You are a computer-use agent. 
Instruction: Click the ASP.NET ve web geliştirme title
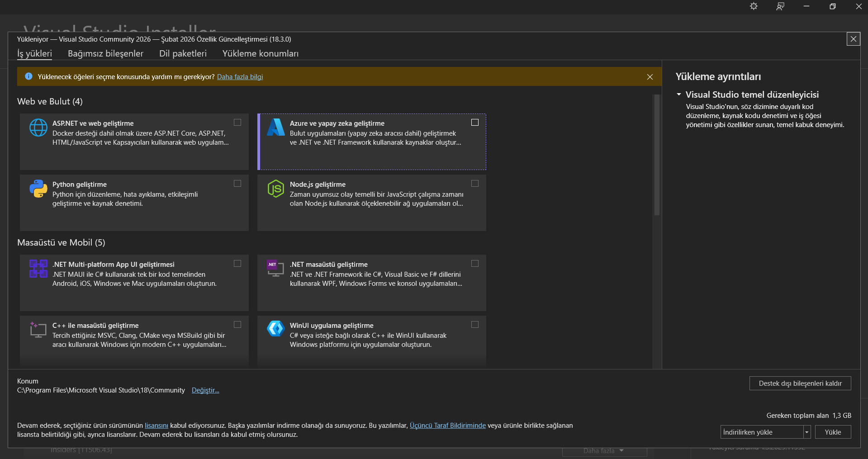tap(93, 123)
